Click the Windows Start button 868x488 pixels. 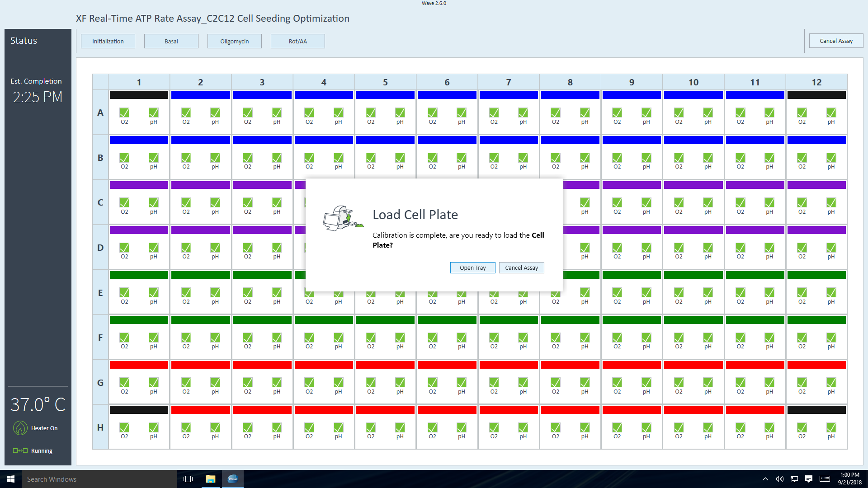point(11,479)
